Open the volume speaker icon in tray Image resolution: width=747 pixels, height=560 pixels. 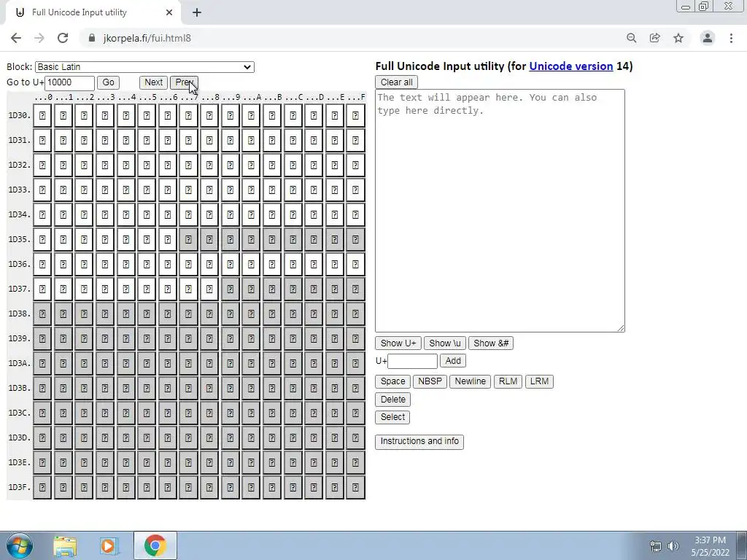[x=673, y=546]
